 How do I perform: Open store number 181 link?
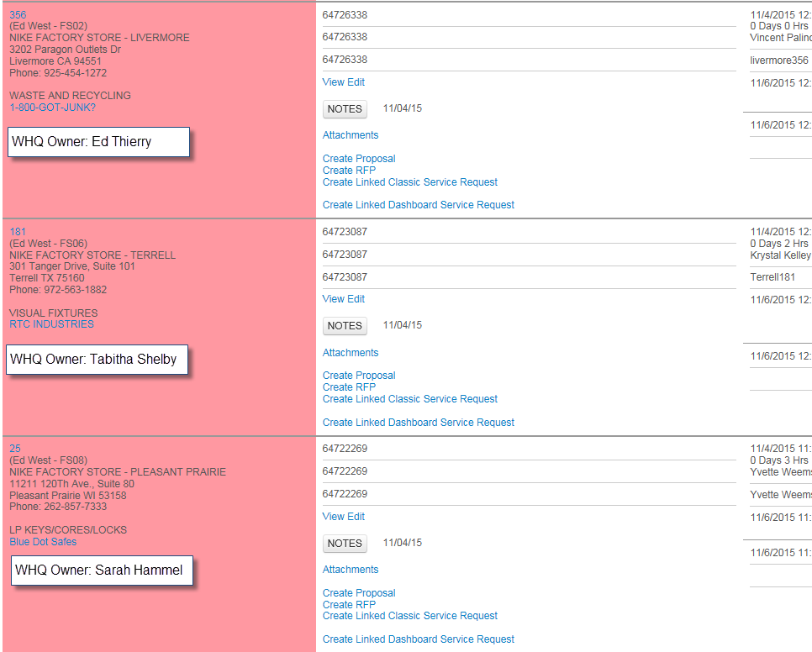[18, 232]
